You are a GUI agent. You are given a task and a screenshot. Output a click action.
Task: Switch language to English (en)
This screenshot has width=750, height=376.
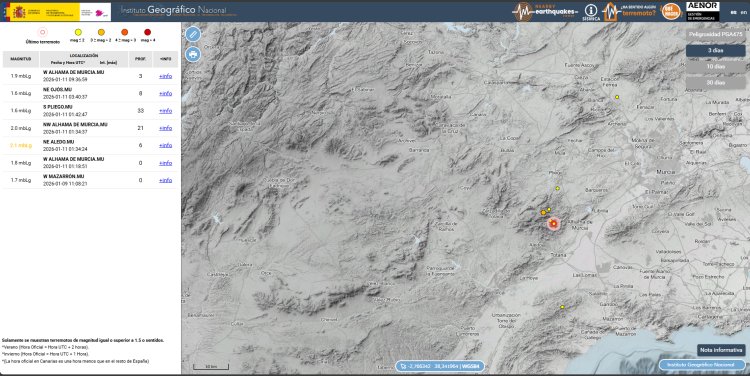(x=743, y=12)
